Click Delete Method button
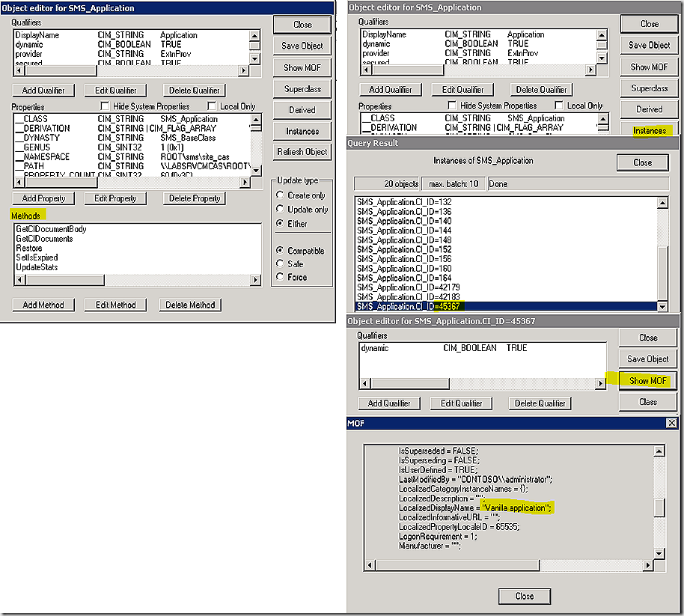Screen dimensions: 684x616 coord(190,305)
